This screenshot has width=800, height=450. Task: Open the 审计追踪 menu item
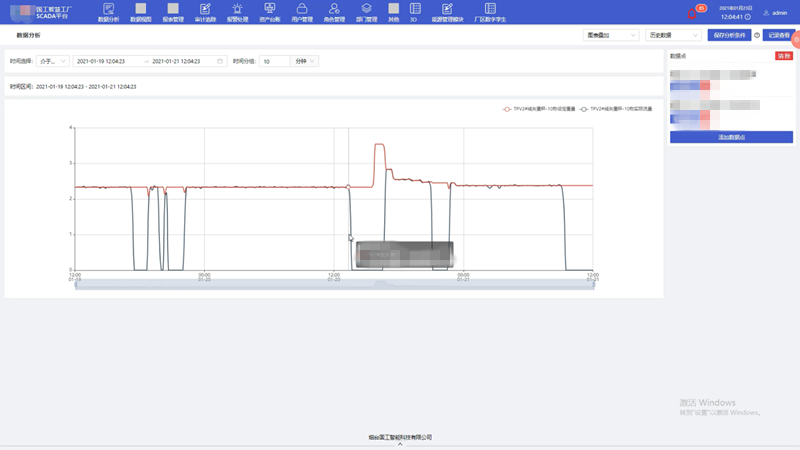pos(205,13)
